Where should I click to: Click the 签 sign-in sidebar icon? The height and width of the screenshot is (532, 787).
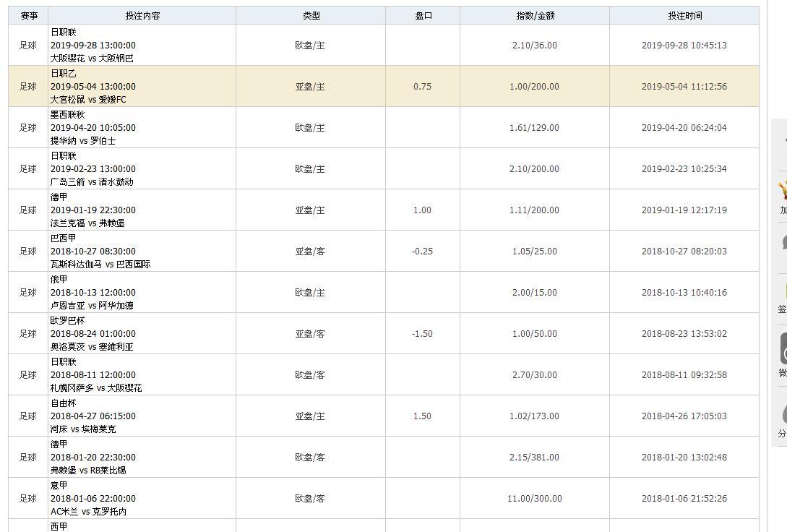(x=783, y=296)
